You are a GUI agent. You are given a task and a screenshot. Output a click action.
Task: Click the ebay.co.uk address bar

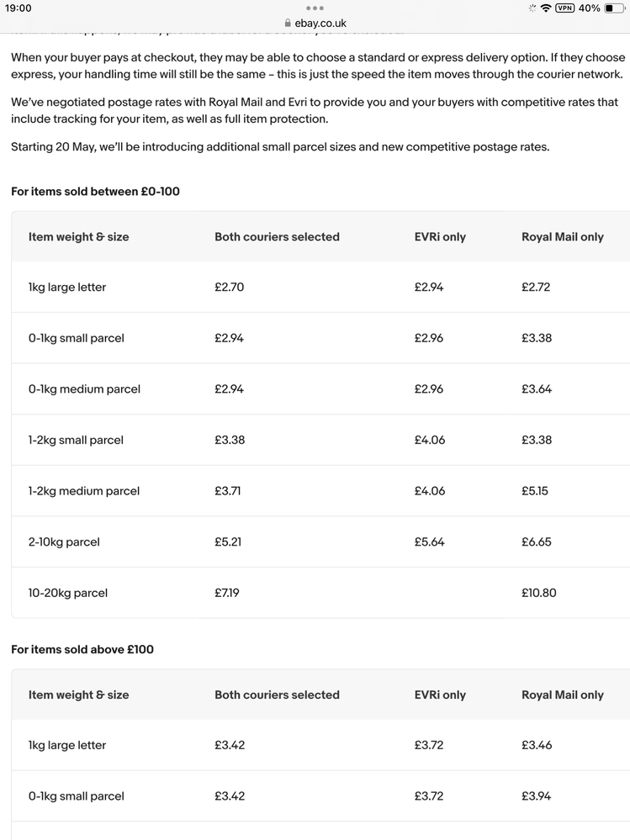pyautogui.click(x=320, y=24)
